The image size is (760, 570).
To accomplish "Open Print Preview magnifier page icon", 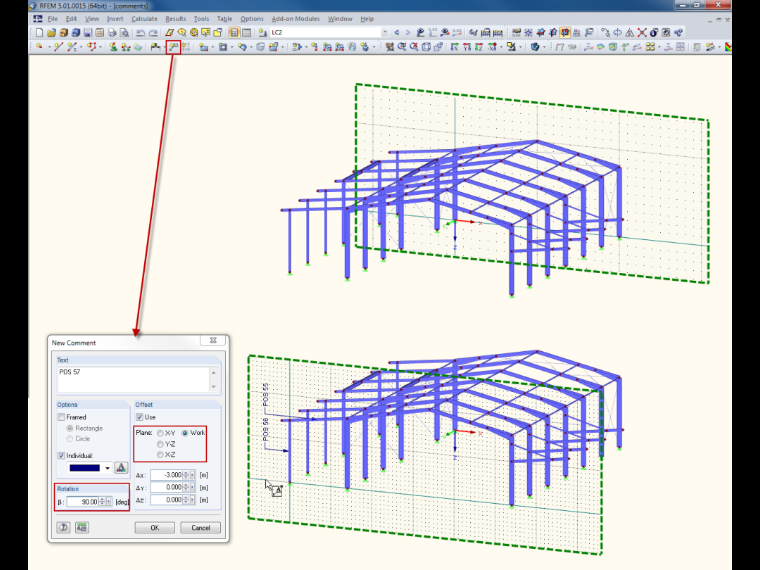I will tap(124, 33).
